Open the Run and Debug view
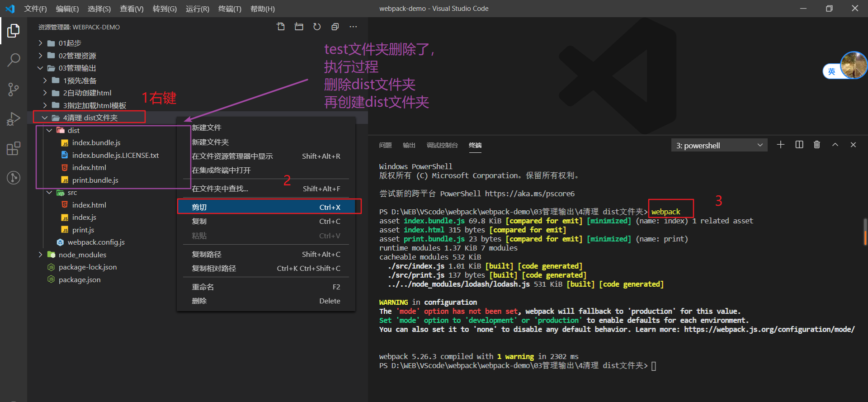The width and height of the screenshot is (868, 402). click(x=14, y=119)
